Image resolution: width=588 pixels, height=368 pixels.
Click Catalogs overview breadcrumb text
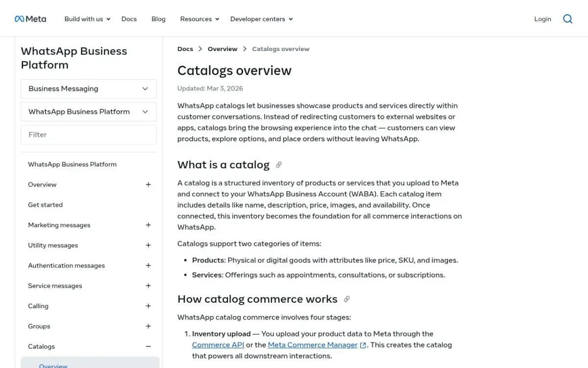[281, 49]
